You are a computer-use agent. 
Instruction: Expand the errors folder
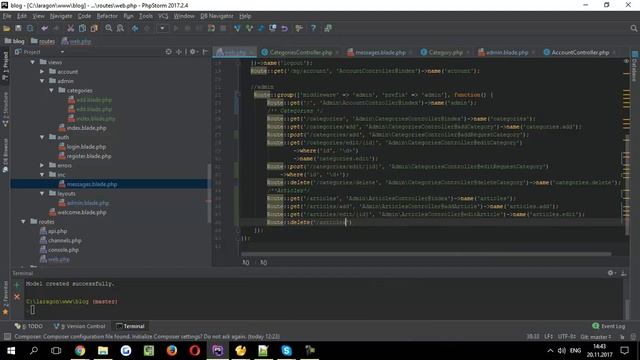click(x=42, y=165)
